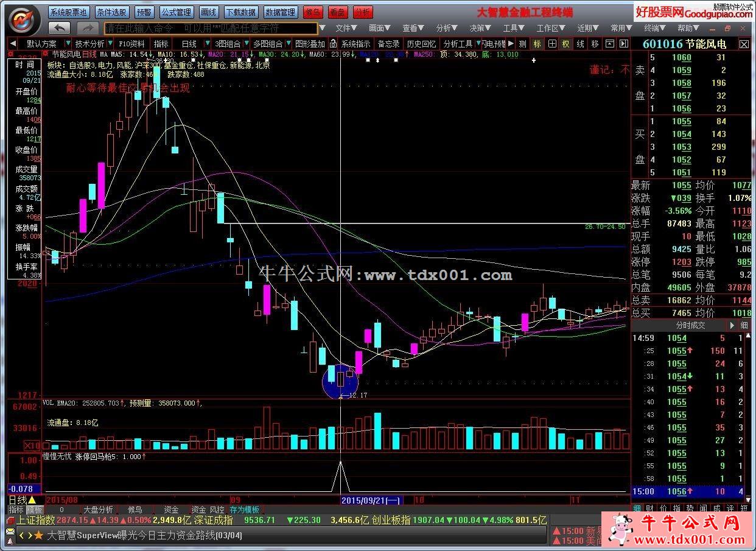Click the red 看盘 button
The height and width of the screenshot is (551, 756).
pos(338,12)
